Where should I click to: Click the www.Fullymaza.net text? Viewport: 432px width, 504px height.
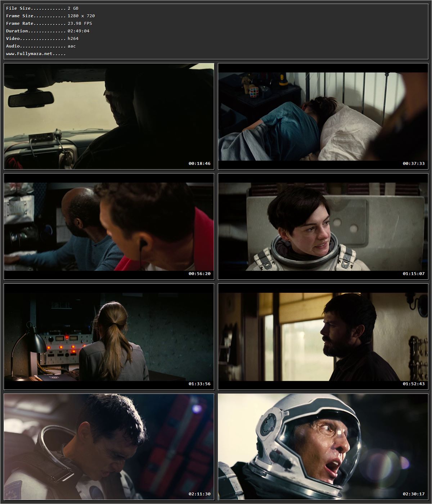tap(30, 54)
